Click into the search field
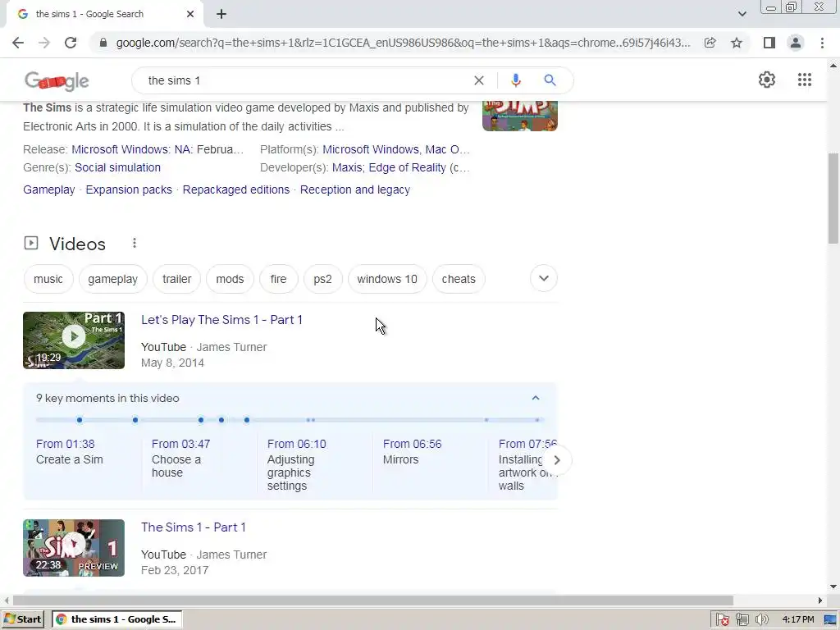 (305, 80)
